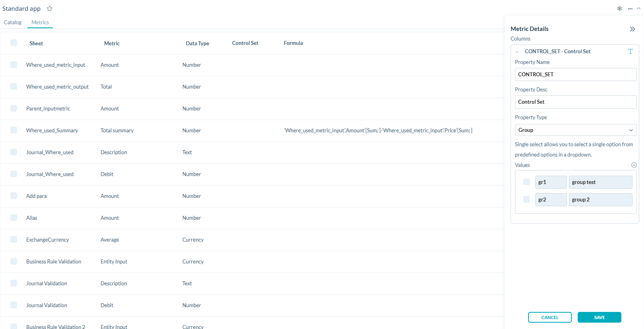Collapse the top header with the caret icon
This screenshot has width=644, height=329.
coord(639,8)
